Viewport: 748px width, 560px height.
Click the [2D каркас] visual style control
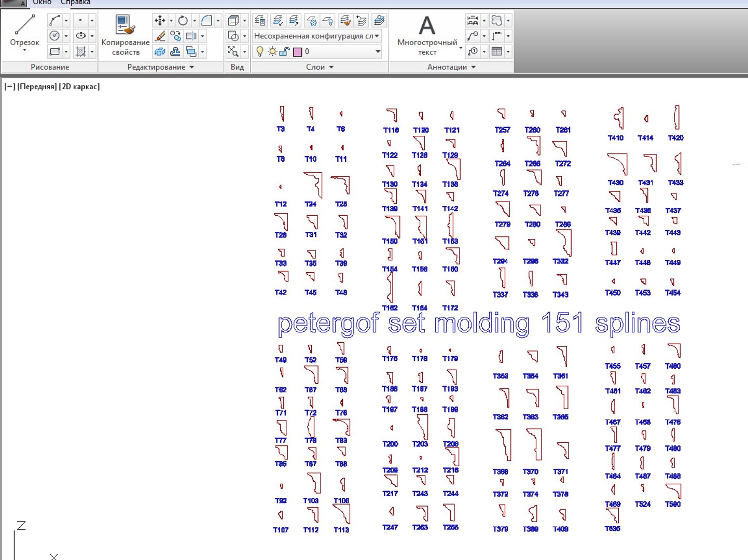coord(79,87)
